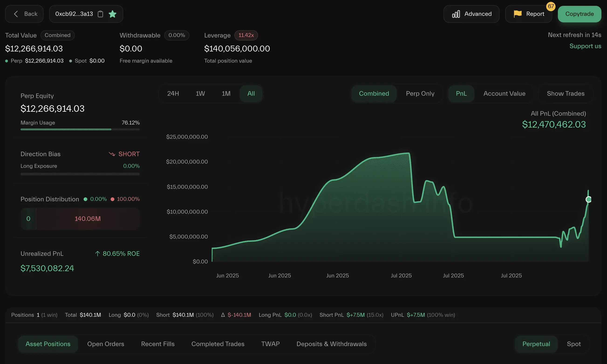The image size is (607, 364).
Task: Select the Spot market toggle
Action: (x=574, y=344)
